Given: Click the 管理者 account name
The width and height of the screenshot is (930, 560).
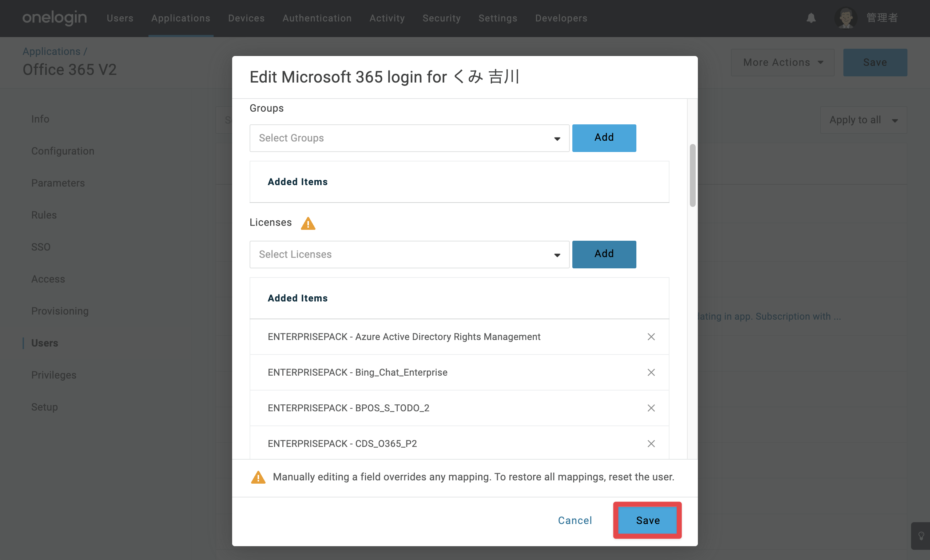Looking at the screenshot, I should click(882, 18).
